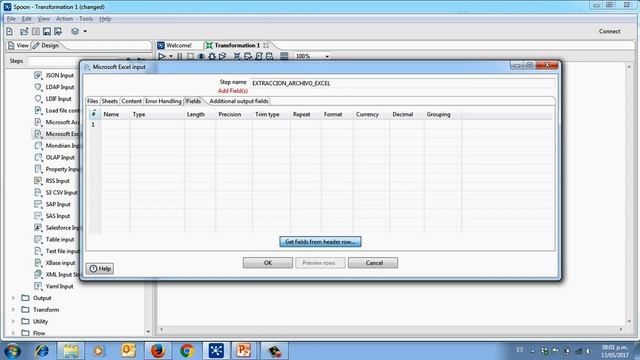Switch to the Files tab
The image size is (640, 360).
(93, 101)
